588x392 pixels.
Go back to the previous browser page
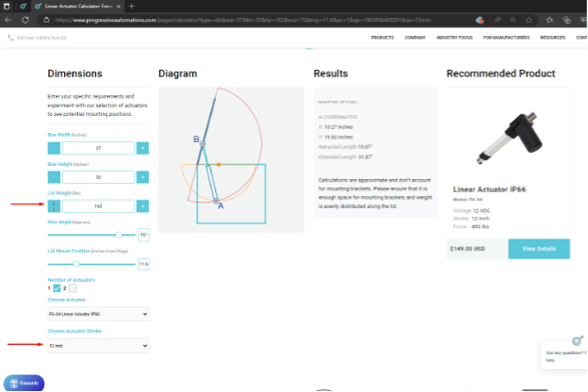coord(8,20)
